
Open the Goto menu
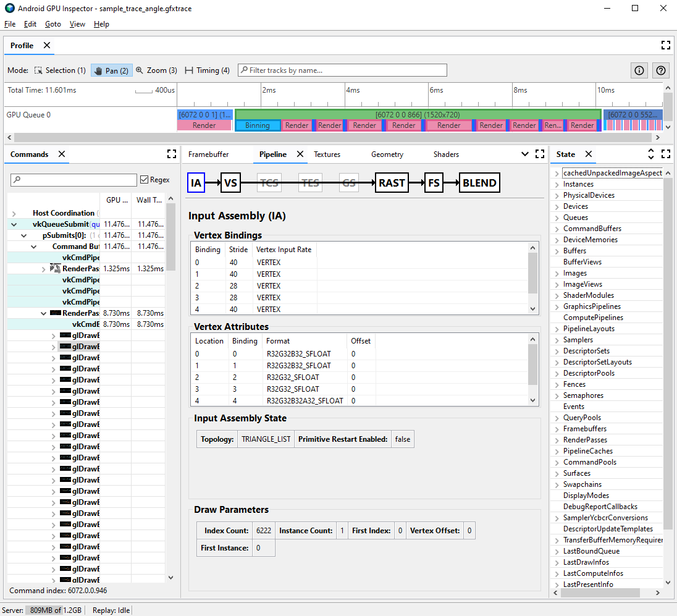click(53, 24)
